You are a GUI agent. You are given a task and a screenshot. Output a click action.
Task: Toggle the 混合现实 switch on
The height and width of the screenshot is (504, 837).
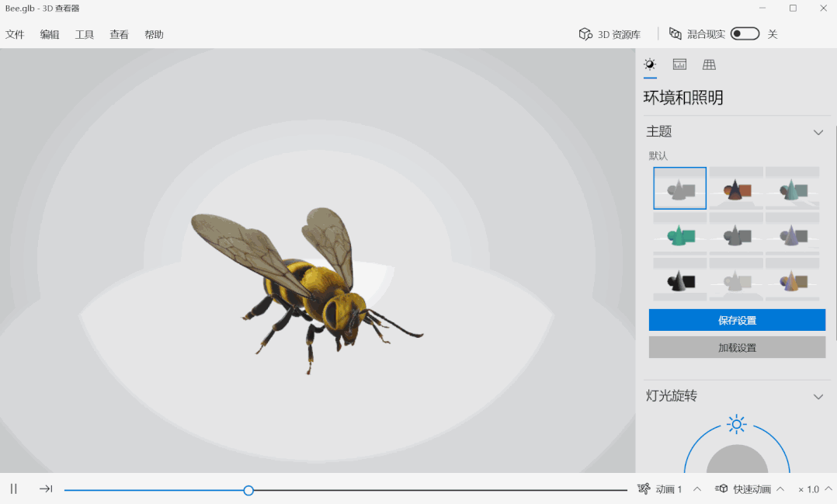click(x=745, y=33)
